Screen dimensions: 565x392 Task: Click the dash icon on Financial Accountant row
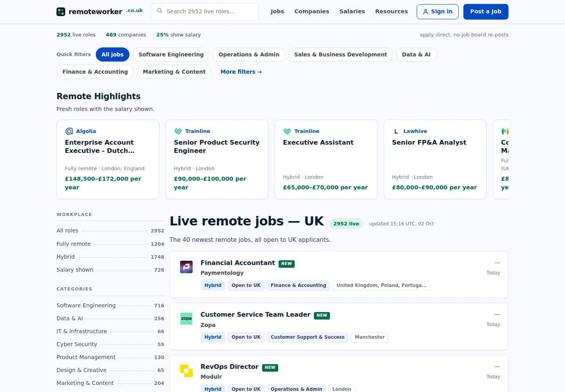click(x=497, y=263)
